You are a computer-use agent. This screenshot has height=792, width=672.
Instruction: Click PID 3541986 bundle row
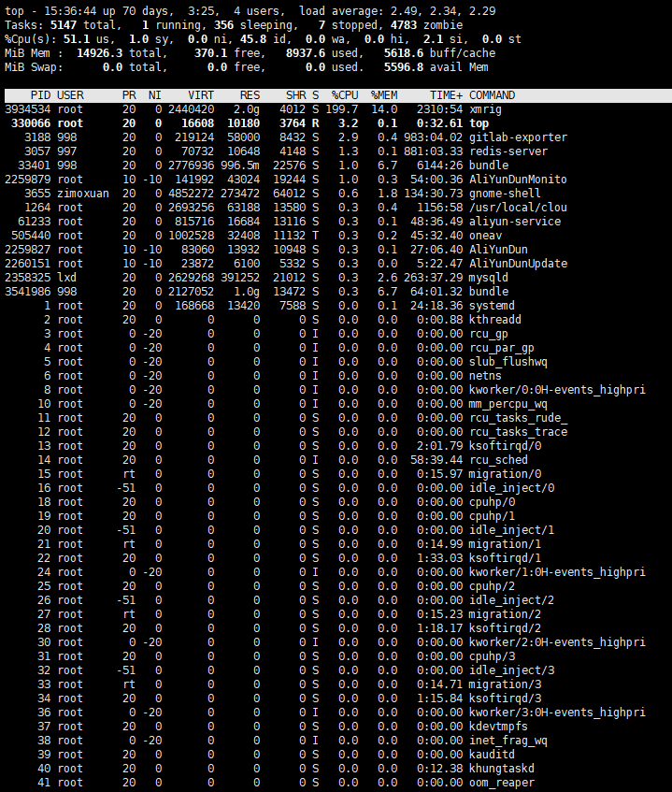pos(28,292)
